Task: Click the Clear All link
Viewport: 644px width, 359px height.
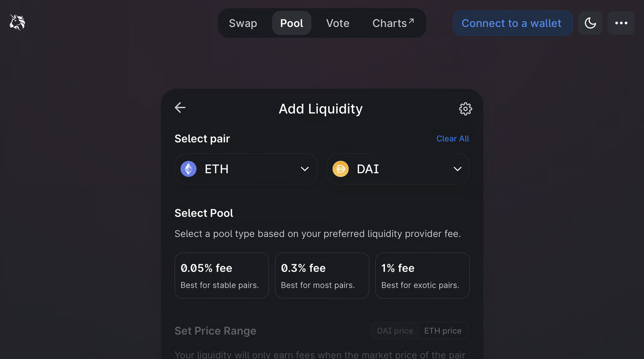Action: click(452, 138)
